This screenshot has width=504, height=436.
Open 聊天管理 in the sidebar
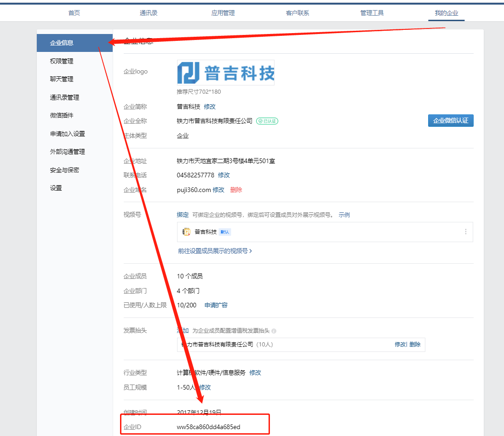(62, 79)
